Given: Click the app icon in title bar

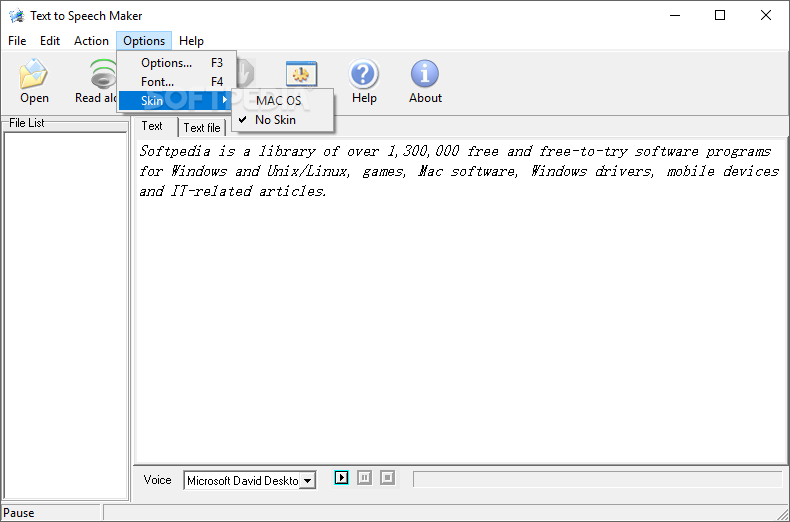Looking at the screenshot, I should pyautogui.click(x=16, y=16).
